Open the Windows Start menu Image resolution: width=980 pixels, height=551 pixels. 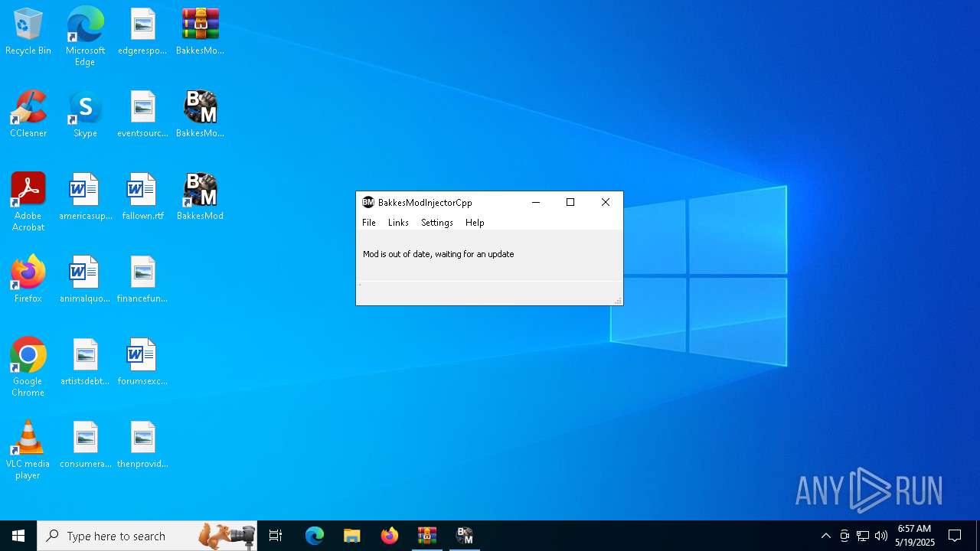tap(18, 536)
